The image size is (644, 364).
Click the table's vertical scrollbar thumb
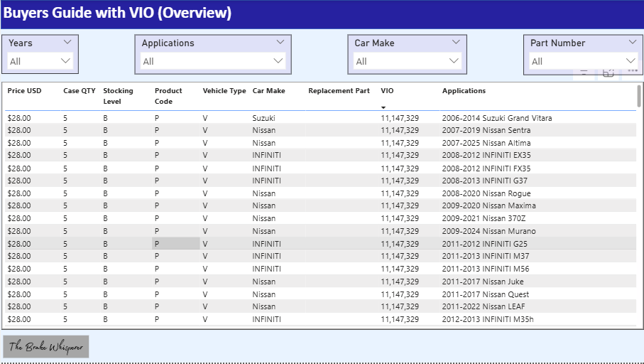click(638, 96)
